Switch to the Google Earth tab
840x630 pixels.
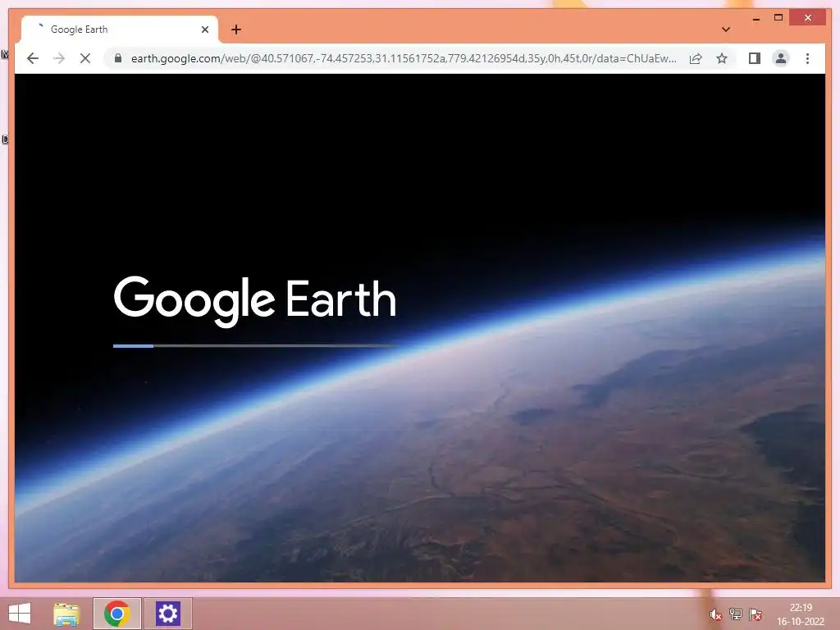tap(119, 30)
